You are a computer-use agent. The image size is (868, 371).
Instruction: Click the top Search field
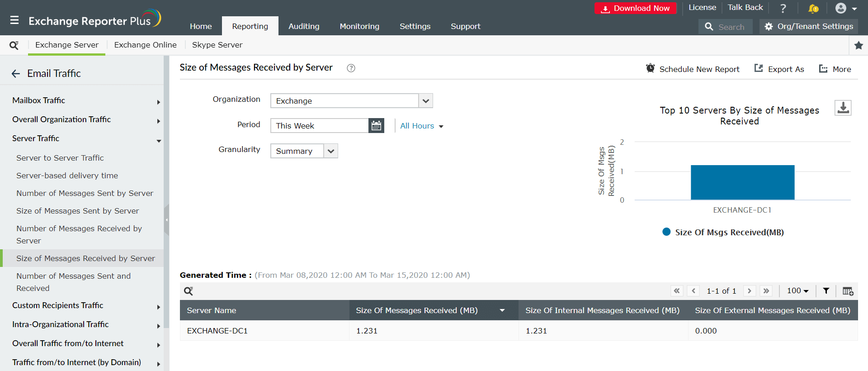pos(726,27)
